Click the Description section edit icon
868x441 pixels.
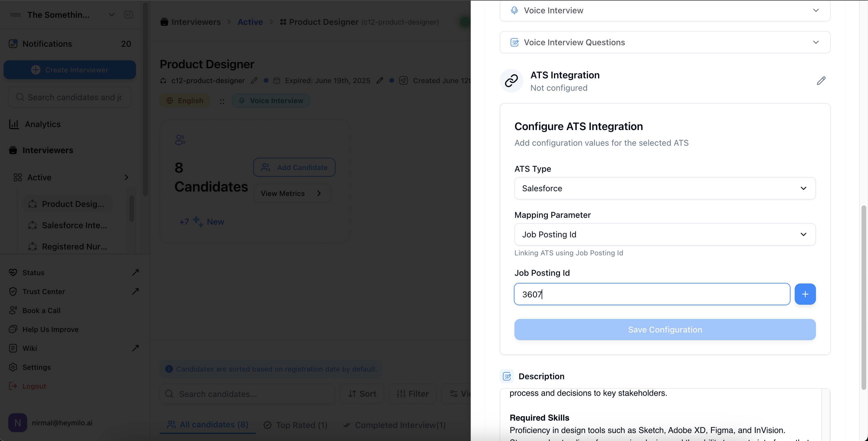(x=507, y=376)
